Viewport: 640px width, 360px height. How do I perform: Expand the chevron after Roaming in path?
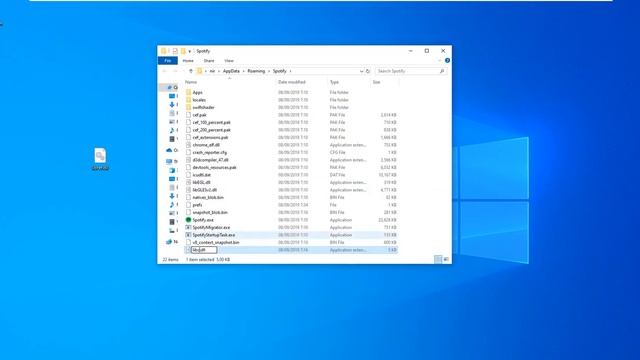click(x=269, y=71)
